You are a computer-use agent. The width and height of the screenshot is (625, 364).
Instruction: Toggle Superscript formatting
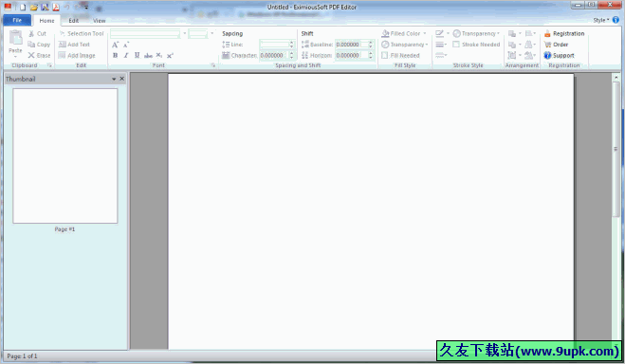click(x=170, y=55)
